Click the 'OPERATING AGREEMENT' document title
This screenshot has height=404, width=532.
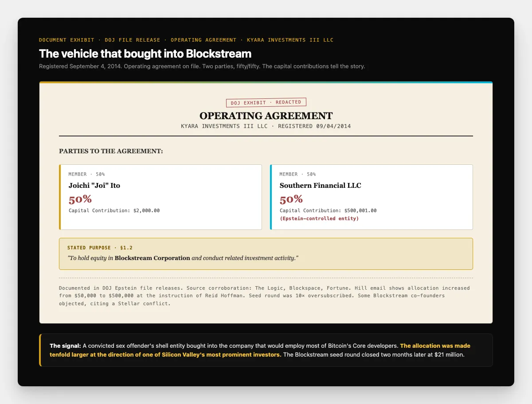click(266, 116)
